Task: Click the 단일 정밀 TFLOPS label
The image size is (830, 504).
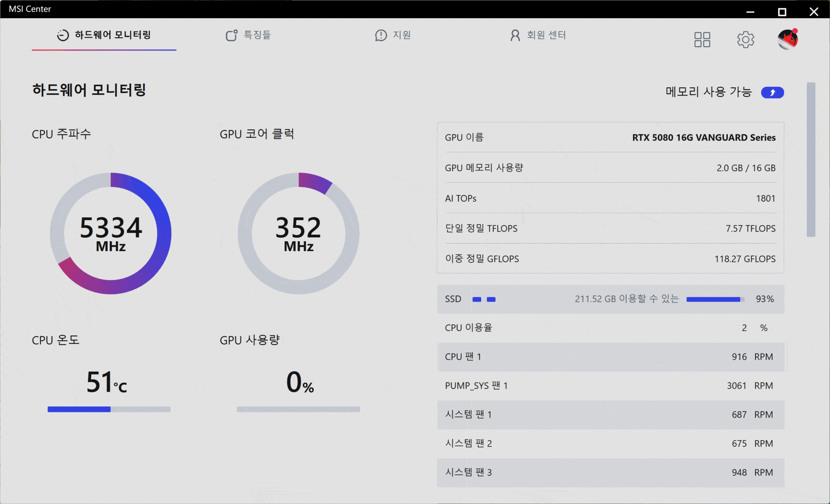Action: (481, 228)
